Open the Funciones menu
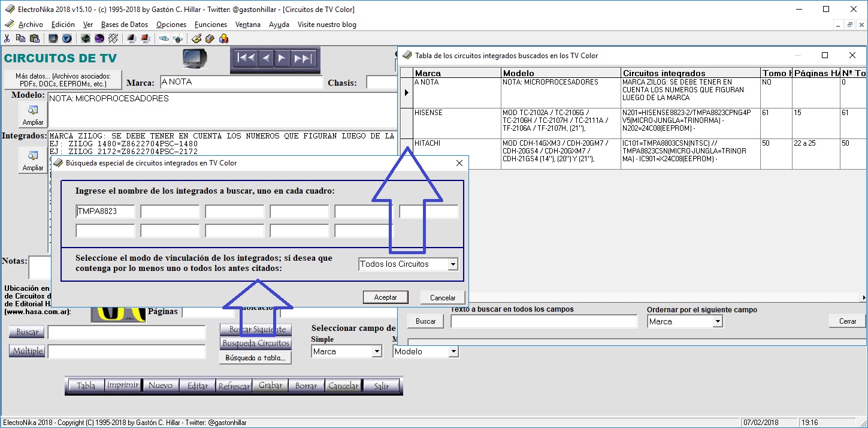The width and height of the screenshot is (868, 428). 211,25
